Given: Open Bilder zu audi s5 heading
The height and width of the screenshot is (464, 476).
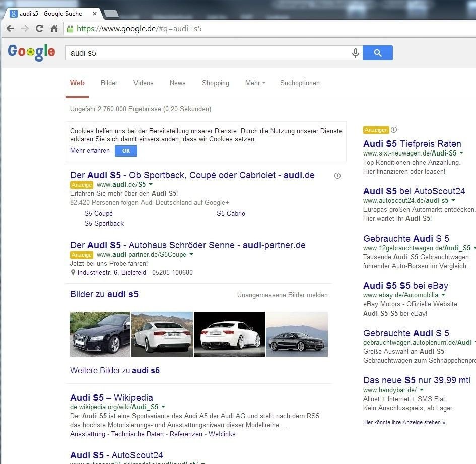Looking at the screenshot, I should 104,294.
